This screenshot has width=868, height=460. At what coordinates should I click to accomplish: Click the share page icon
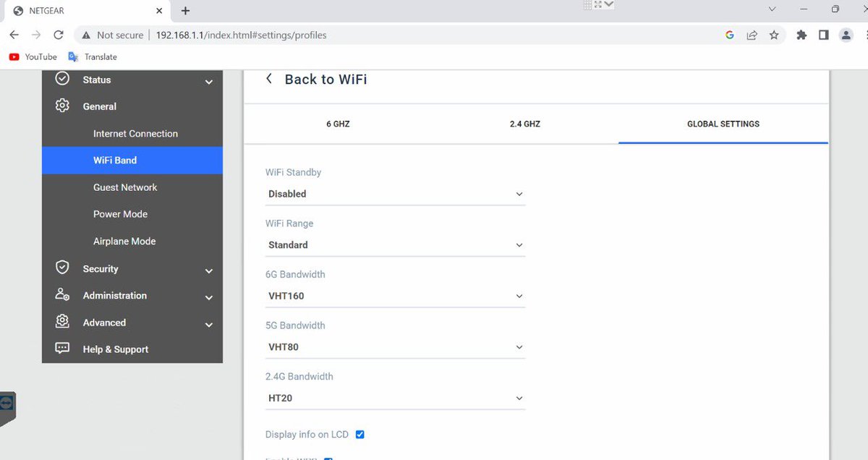click(x=752, y=35)
